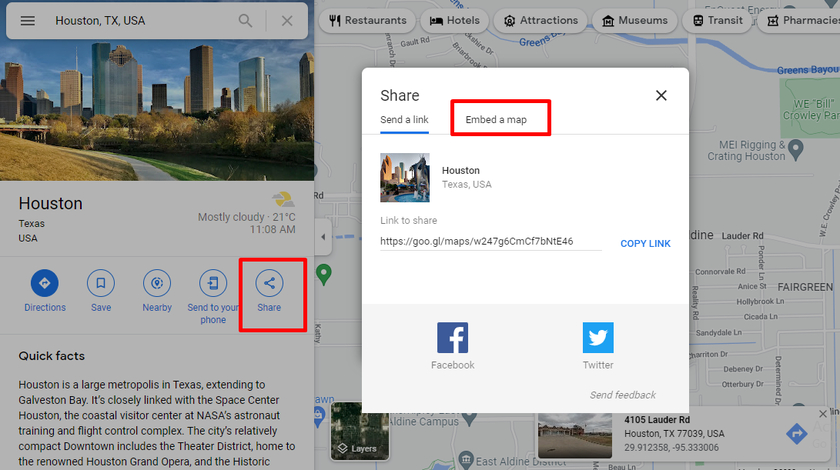Filter map by Attractions

[x=541, y=20]
